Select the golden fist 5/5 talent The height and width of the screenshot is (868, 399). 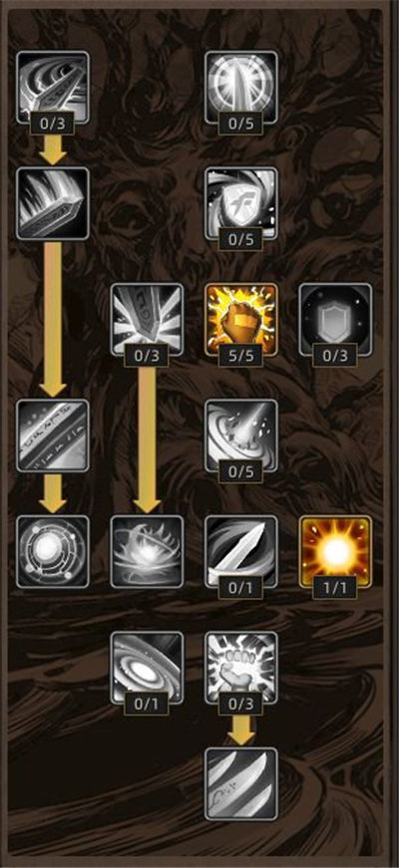[x=241, y=320]
